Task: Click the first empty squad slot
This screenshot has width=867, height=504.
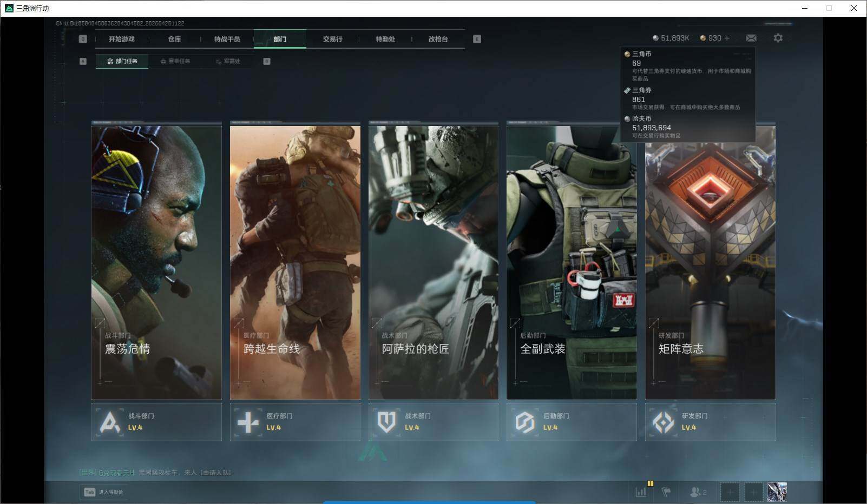Action: click(730, 492)
